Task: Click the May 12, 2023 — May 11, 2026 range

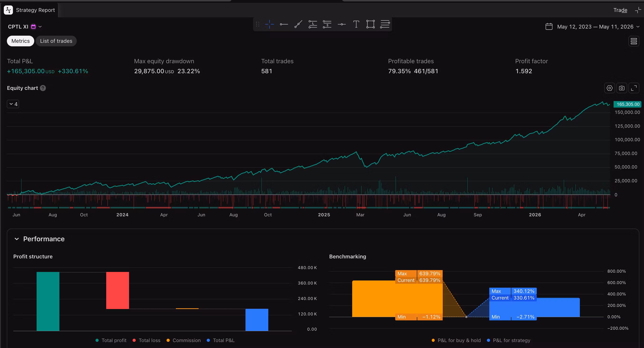Action: [x=595, y=26]
